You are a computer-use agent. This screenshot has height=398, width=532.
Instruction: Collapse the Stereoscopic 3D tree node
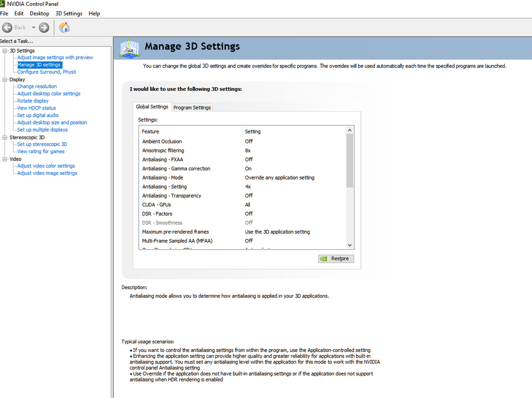tap(5, 137)
